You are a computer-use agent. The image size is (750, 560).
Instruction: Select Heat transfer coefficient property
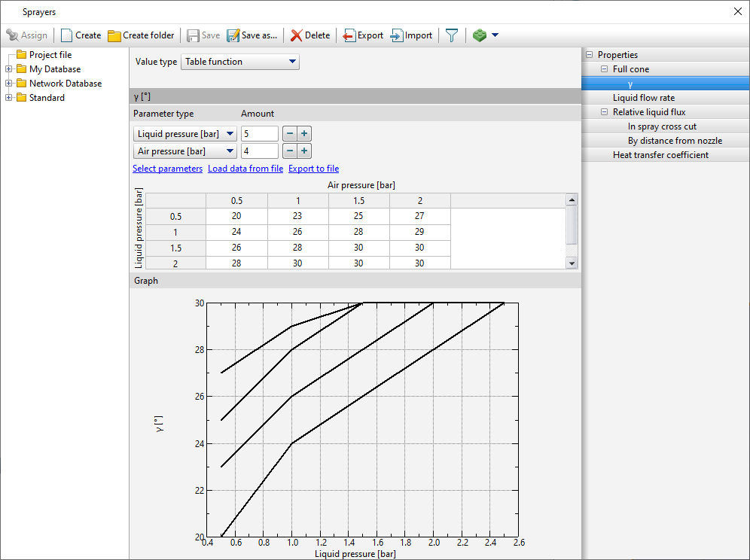660,155
